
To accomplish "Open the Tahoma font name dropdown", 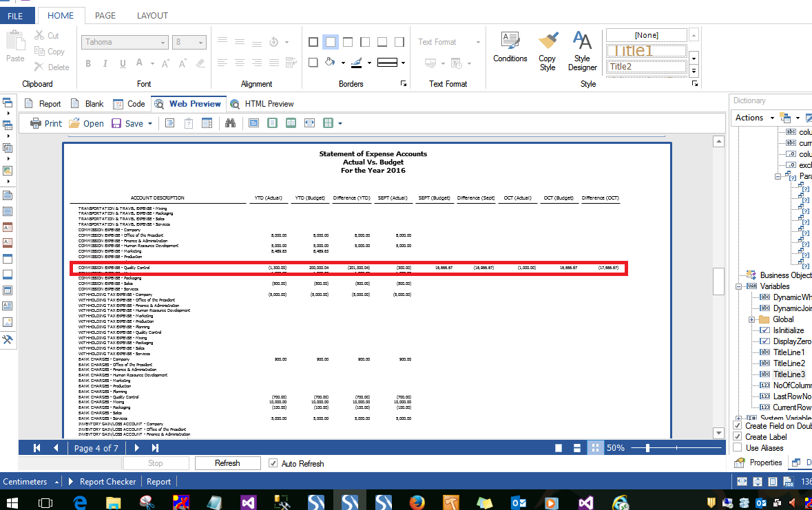I will click(163, 43).
